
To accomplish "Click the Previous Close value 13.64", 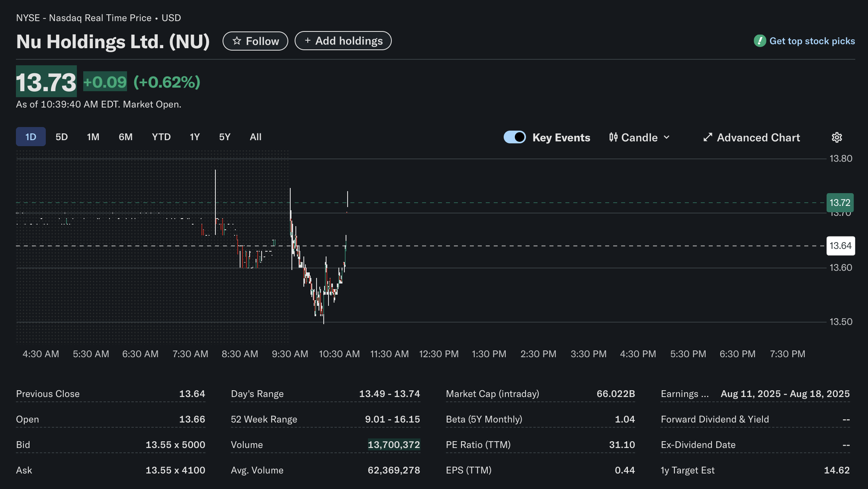I will click(192, 394).
